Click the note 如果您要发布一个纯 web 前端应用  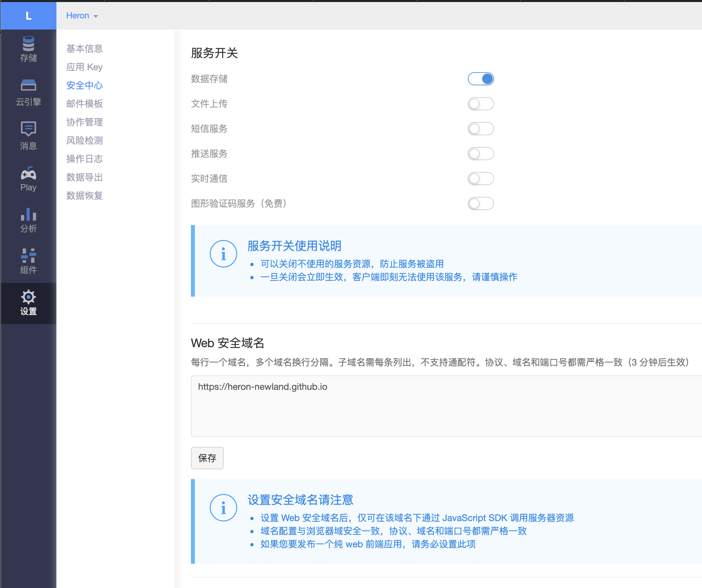pyautogui.click(x=368, y=544)
